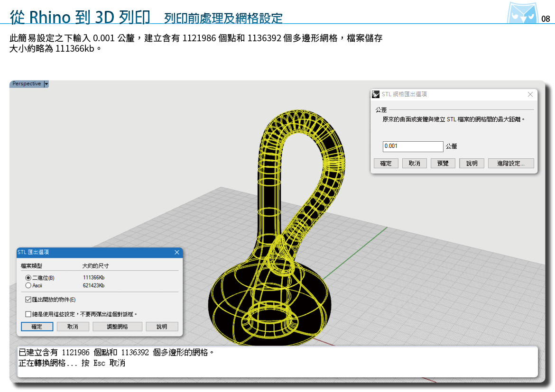Click the command line text 正在轉換網格... 按 Esc 取消

[x=72, y=363]
